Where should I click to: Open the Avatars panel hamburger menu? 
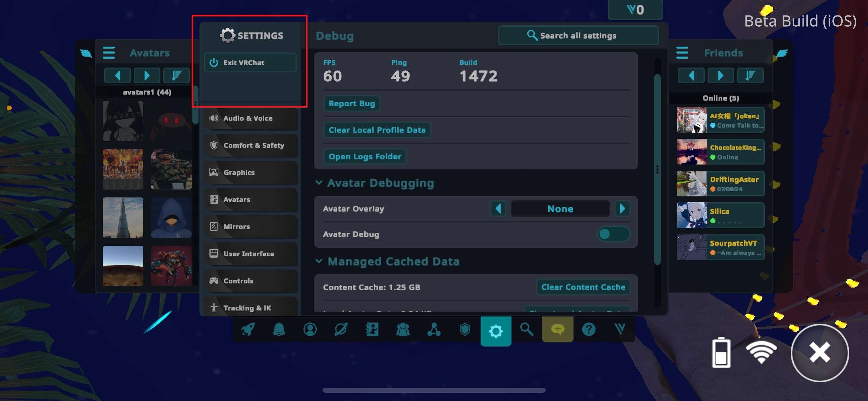109,53
